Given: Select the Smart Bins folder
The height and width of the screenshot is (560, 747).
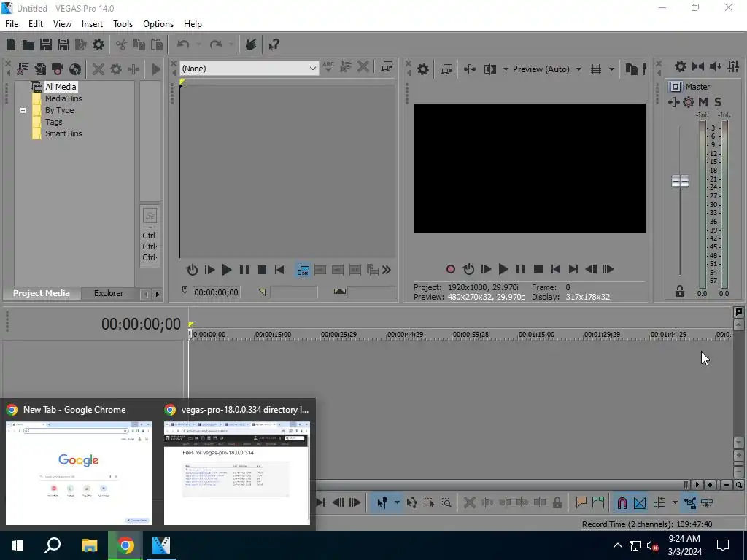Looking at the screenshot, I should click(63, 134).
